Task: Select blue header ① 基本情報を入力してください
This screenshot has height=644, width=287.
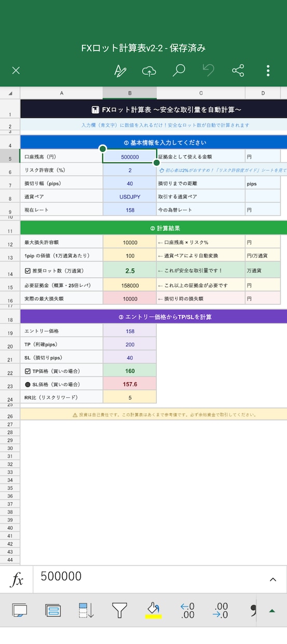Action: point(154,142)
